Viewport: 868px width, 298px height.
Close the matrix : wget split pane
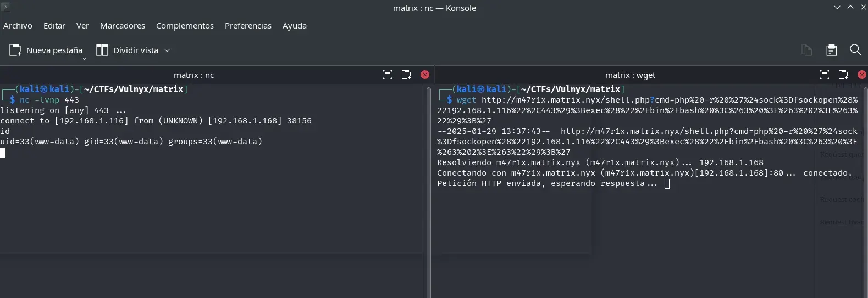tap(862, 75)
